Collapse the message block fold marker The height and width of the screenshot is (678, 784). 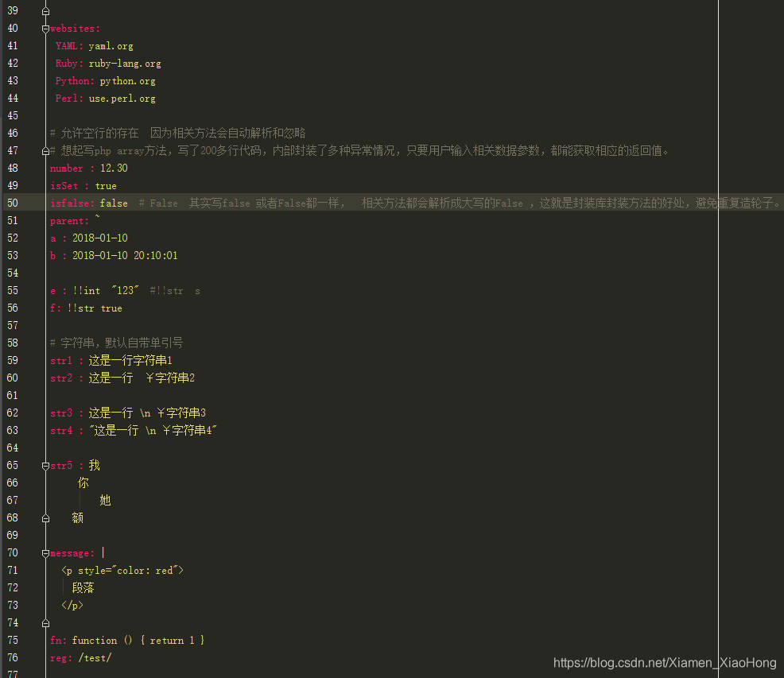click(x=45, y=553)
